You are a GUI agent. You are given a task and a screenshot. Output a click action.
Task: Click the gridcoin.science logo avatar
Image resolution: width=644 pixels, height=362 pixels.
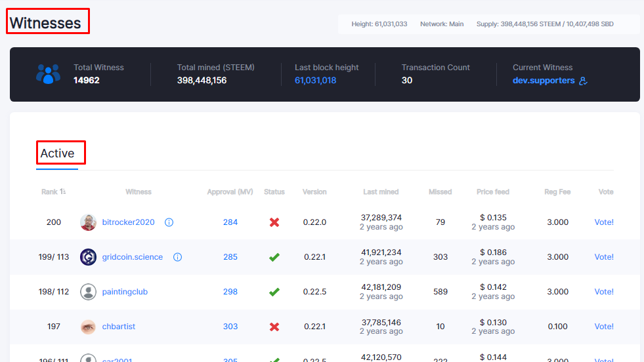[88, 257]
